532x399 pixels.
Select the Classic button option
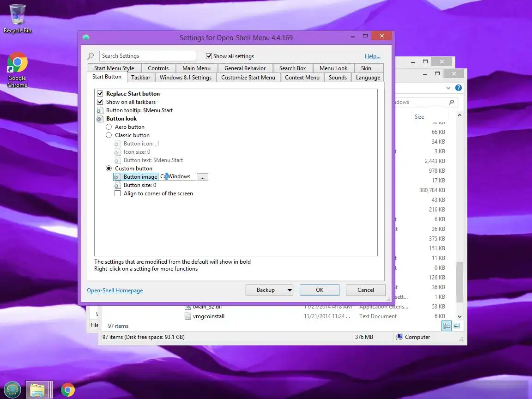(109, 135)
